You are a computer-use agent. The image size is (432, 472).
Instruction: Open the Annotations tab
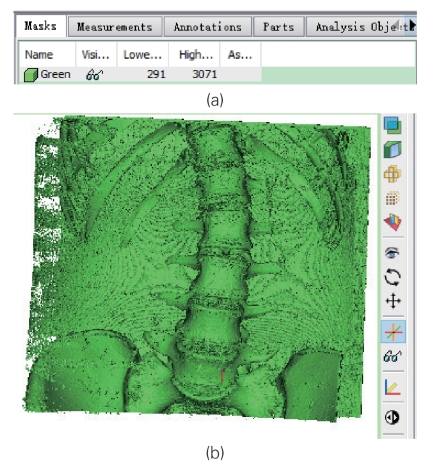pos(208,27)
